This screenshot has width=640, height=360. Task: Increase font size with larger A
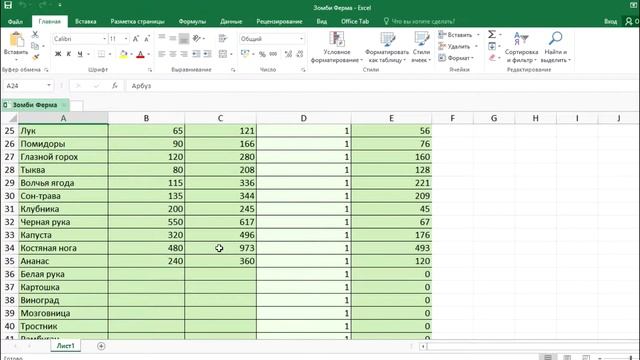click(x=136, y=39)
